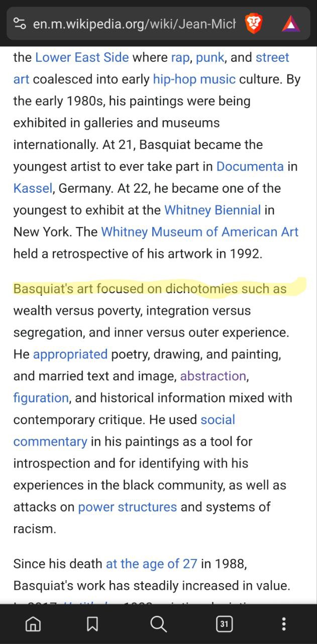Open the tab switcher showing 31 tabs
317x644 pixels.
[x=224, y=624]
